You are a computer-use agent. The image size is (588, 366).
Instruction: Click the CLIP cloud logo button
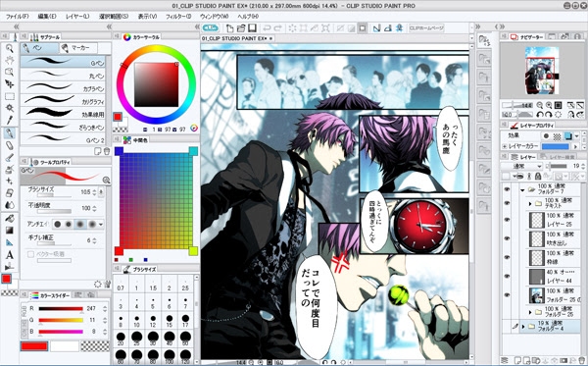(x=211, y=27)
